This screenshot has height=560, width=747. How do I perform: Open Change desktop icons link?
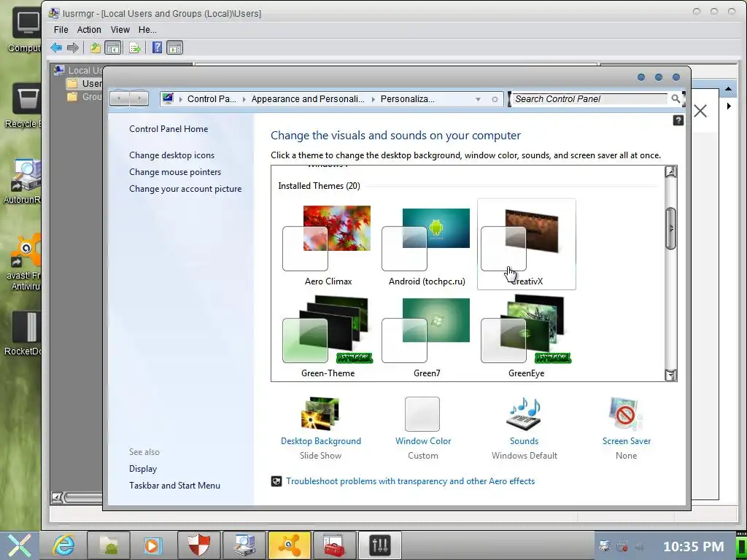(171, 155)
